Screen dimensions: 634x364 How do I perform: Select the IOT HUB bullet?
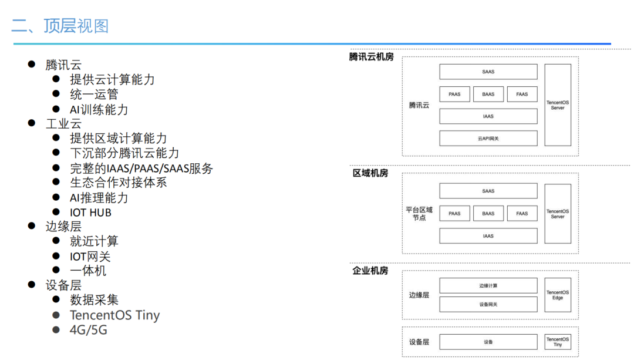pyautogui.click(x=90, y=213)
